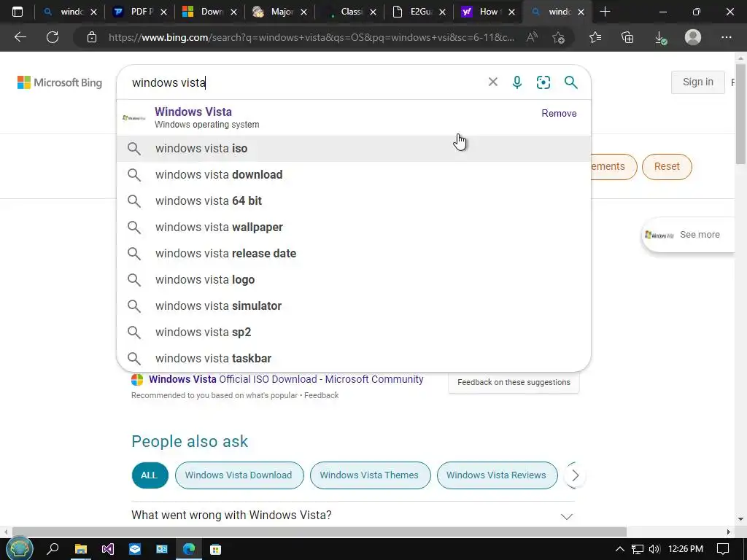747x560 pixels.
Task: Add this page to favorites star icon
Action: pos(558,37)
